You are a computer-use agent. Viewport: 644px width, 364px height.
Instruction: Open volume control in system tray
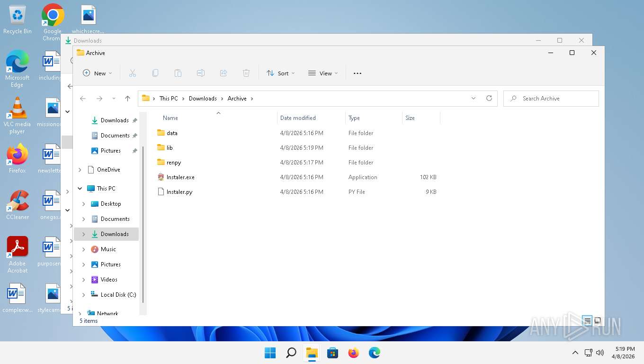[x=600, y=353]
